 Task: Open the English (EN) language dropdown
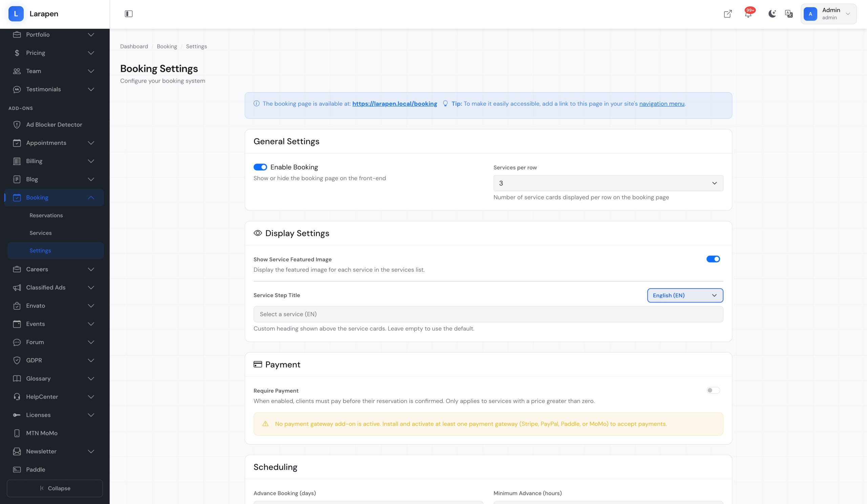click(685, 295)
